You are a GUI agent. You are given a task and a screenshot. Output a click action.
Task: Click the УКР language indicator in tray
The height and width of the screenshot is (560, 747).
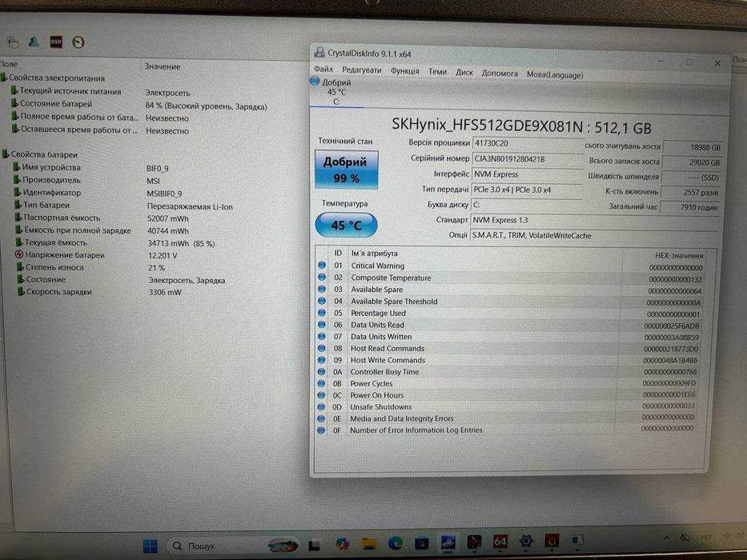(x=706, y=537)
